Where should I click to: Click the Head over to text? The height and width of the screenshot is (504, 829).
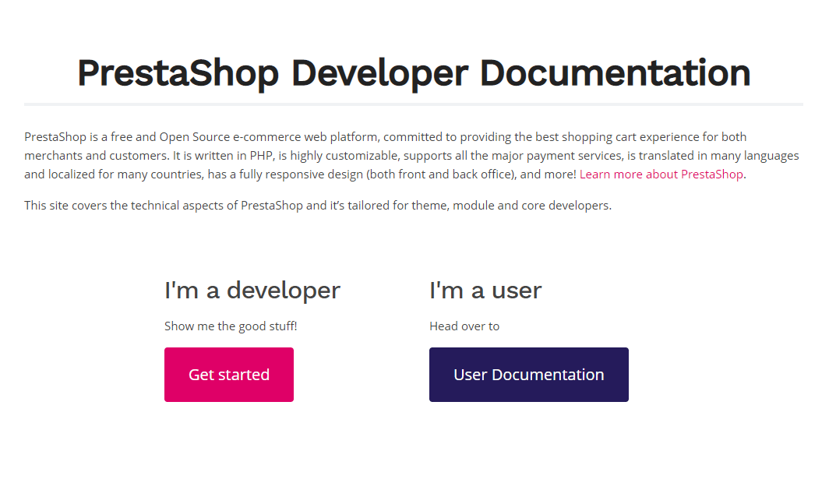(x=464, y=326)
